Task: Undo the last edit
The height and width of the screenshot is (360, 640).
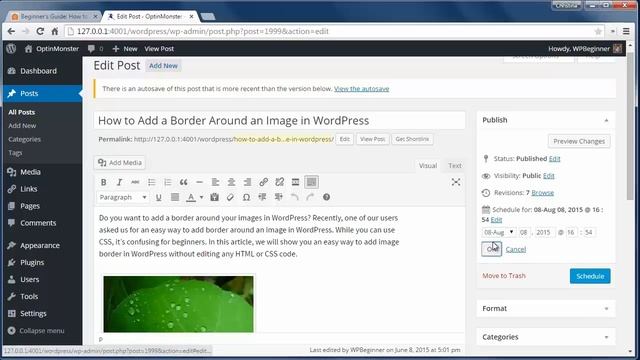Action: tap(294, 198)
